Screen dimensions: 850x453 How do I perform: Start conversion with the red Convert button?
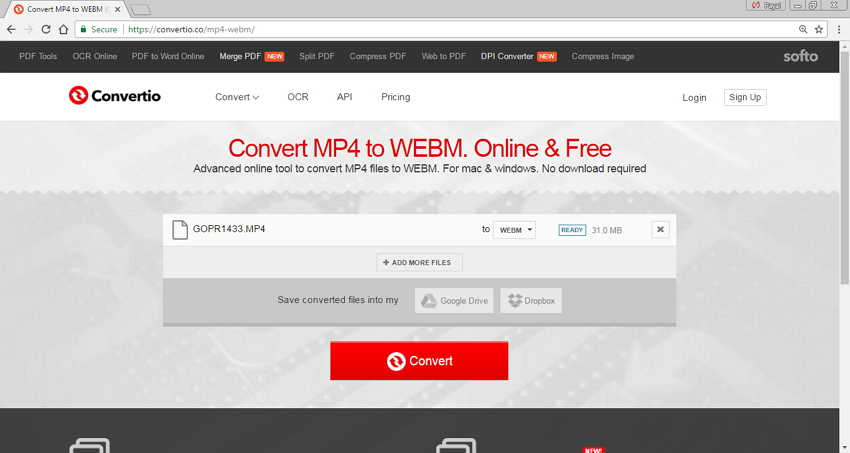click(x=419, y=361)
